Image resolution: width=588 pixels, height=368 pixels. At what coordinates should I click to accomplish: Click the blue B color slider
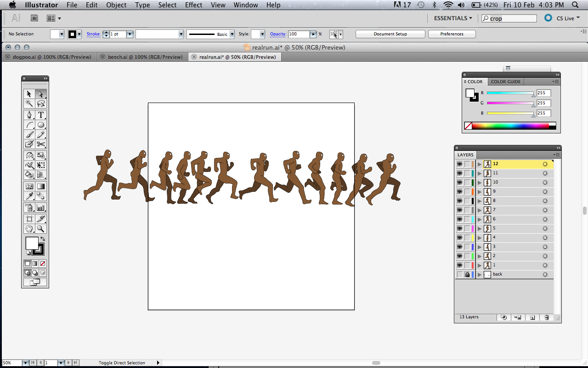pyautogui.click(x=510, y=113)
